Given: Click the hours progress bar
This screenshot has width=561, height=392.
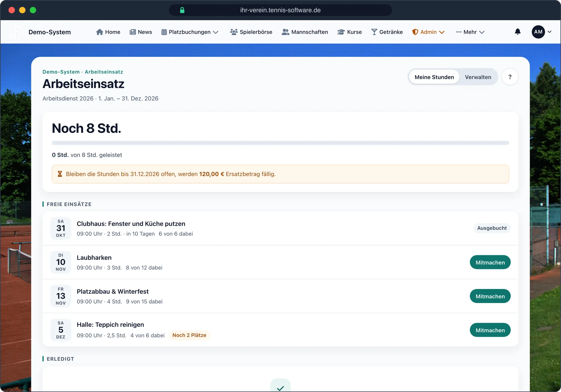Looking at the screenshot, I should click(280, 143).
